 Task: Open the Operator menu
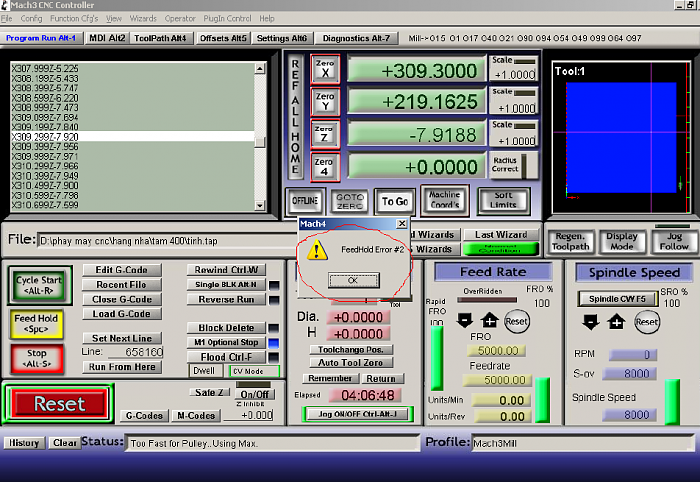tap(180, 18)
